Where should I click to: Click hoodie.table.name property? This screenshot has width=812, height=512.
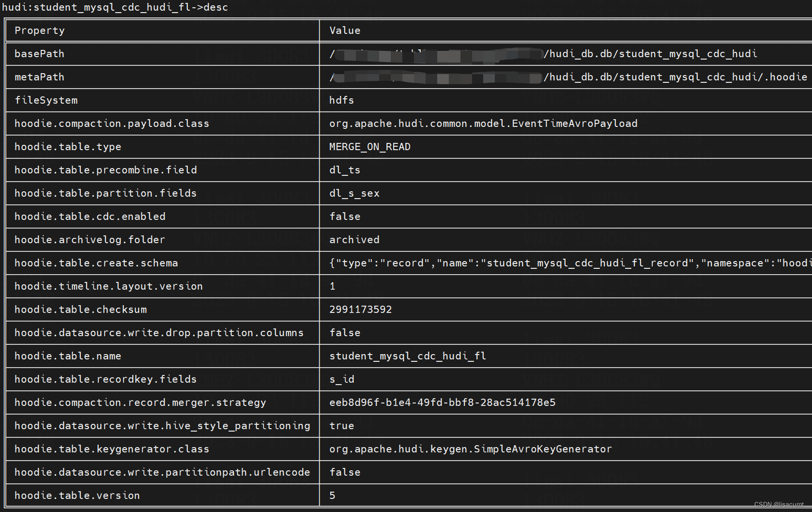tap(68, 356)
